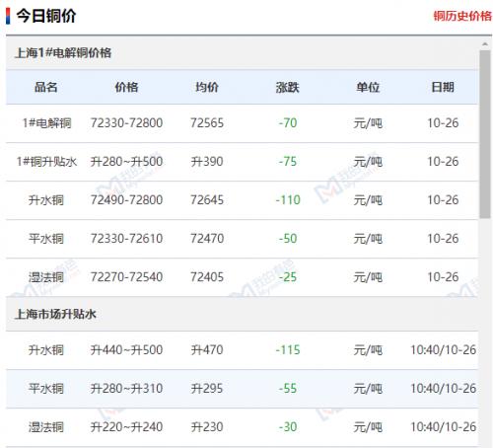
Task: Click the highlighted 升295 average cell
Action: pos(207,389)
